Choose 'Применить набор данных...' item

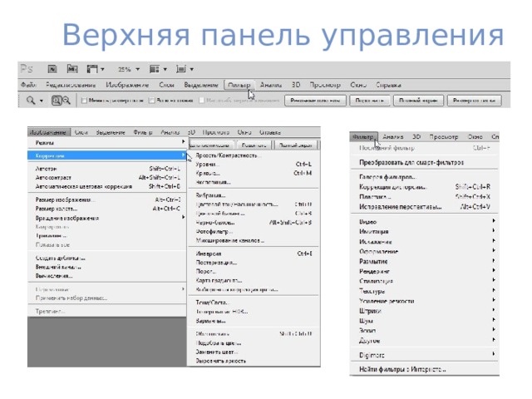coord(71,298)
